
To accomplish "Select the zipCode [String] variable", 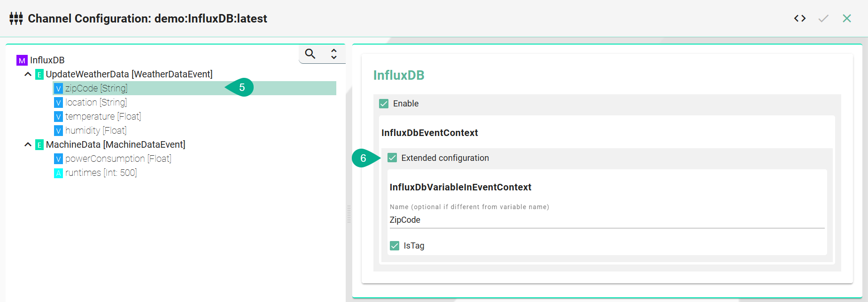I will 96,88.
